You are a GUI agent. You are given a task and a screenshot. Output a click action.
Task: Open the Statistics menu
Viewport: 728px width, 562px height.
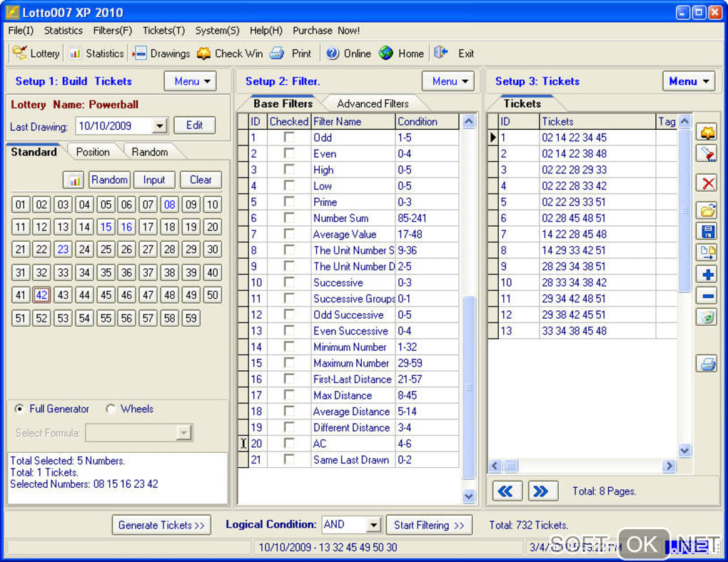tap(63, 31)
